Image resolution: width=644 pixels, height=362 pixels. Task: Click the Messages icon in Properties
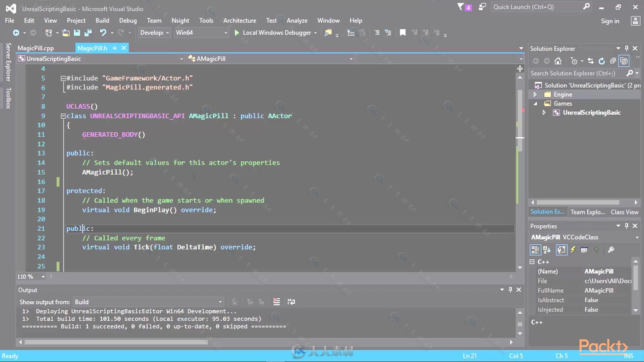(584, 250)
